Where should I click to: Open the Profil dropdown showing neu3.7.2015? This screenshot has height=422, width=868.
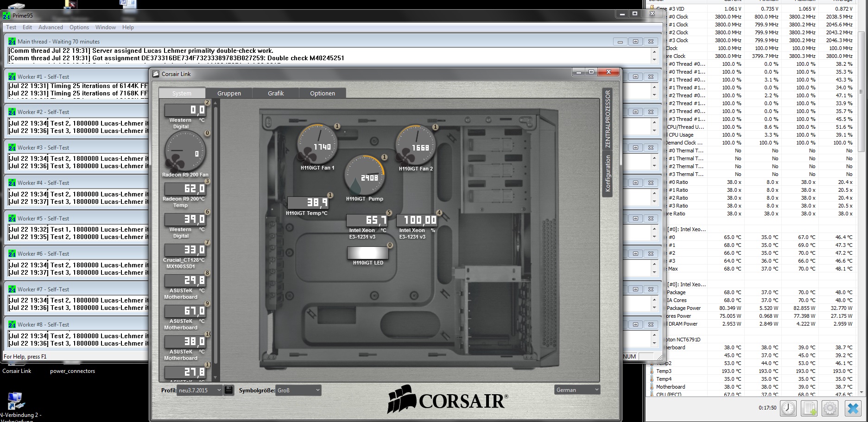200,390
